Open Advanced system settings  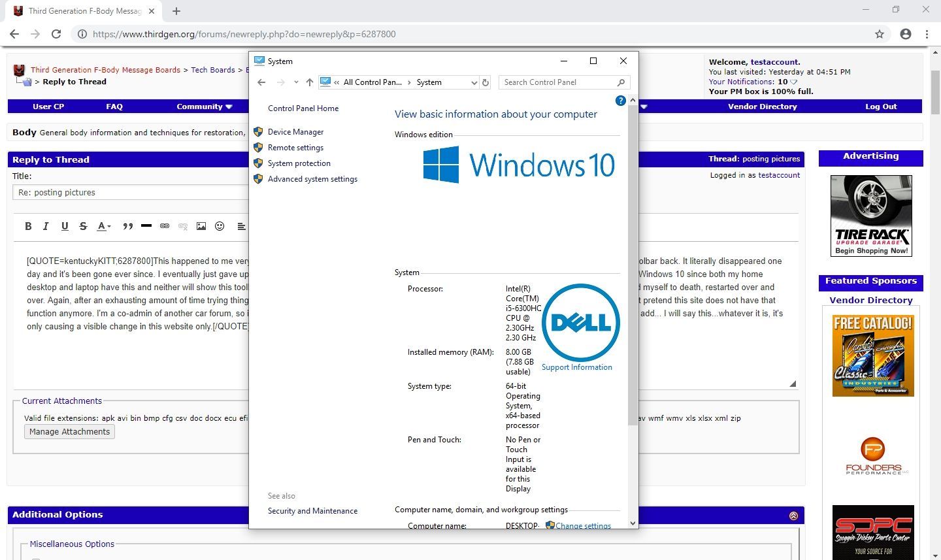pyautogui.click(x=312, y=179)
